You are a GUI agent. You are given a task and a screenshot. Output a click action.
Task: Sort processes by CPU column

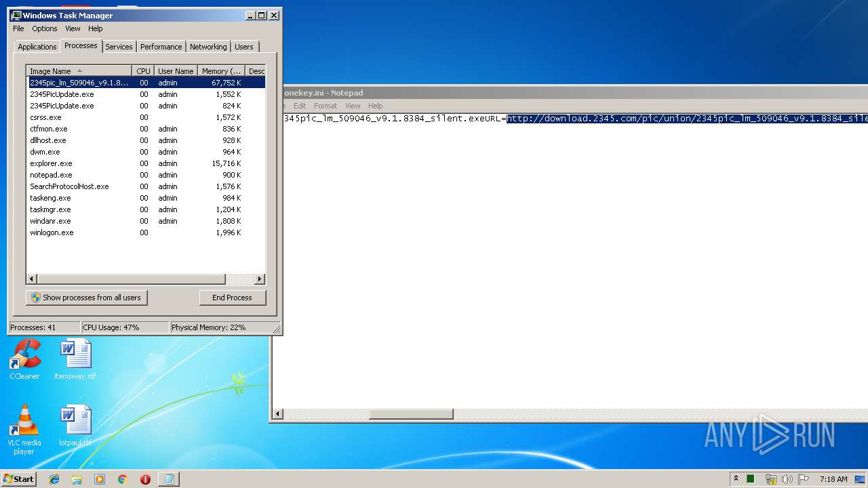pyautogui.click(x=143, y=71)
